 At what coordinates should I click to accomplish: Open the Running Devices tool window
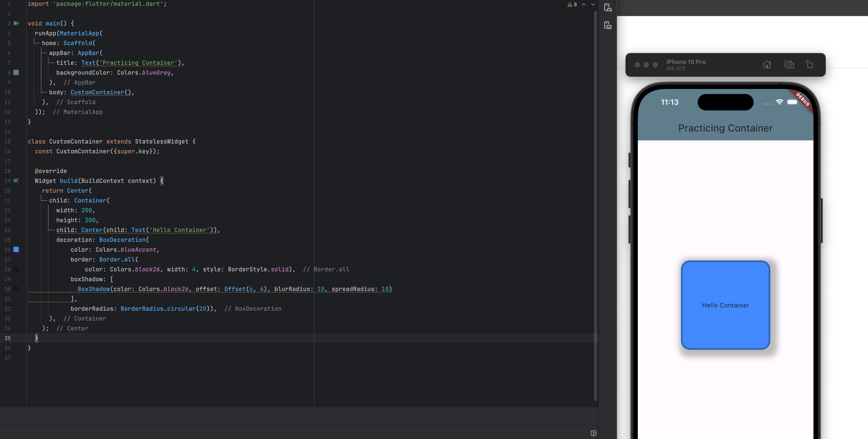click(x=608, y=25)
